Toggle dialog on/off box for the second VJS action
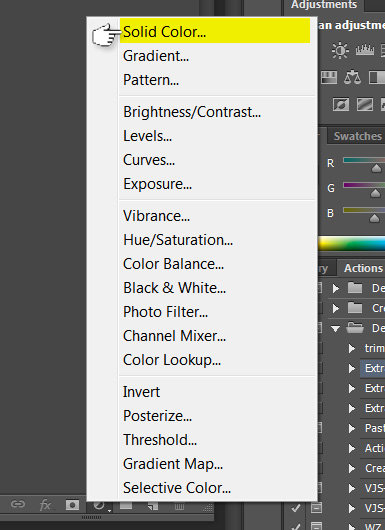Viewport: 385px width, 530px height. click(x=316, y=508)
